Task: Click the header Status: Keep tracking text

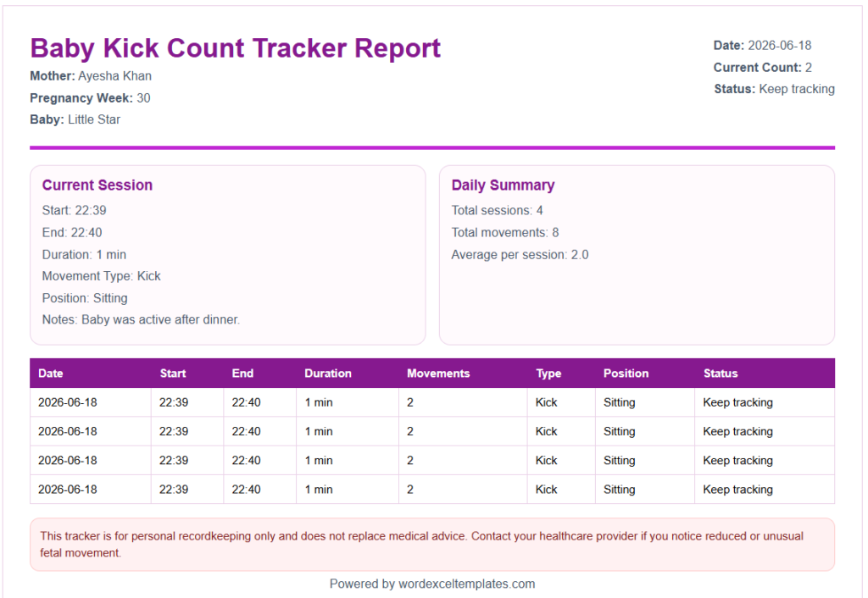Action: [x=774, y=89]
